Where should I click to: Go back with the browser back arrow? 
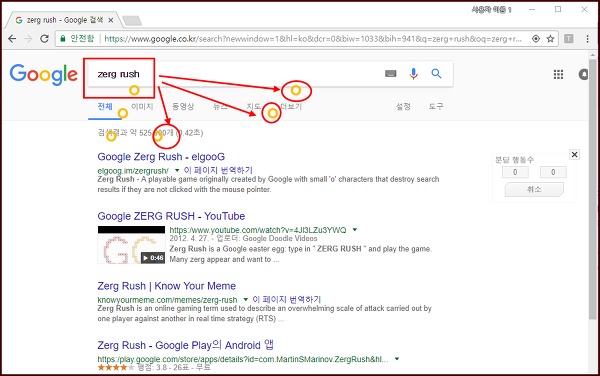12,39
